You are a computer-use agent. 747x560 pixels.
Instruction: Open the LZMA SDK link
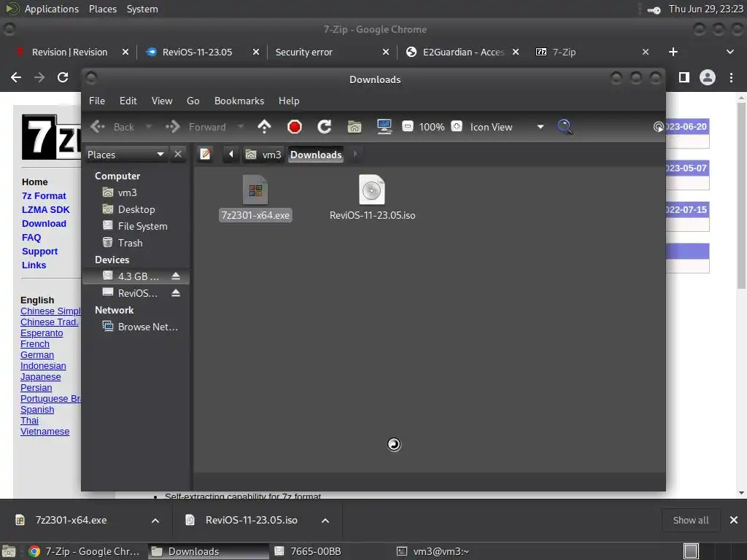pos(46,209)
